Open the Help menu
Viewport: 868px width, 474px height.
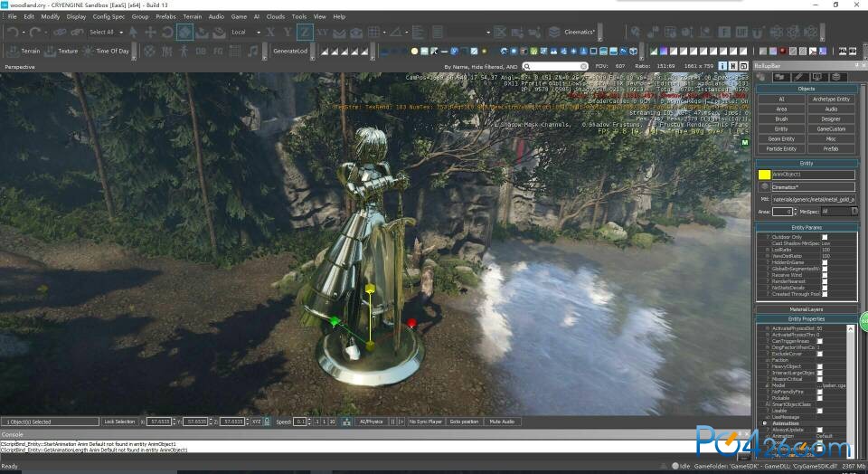point(339,16)
